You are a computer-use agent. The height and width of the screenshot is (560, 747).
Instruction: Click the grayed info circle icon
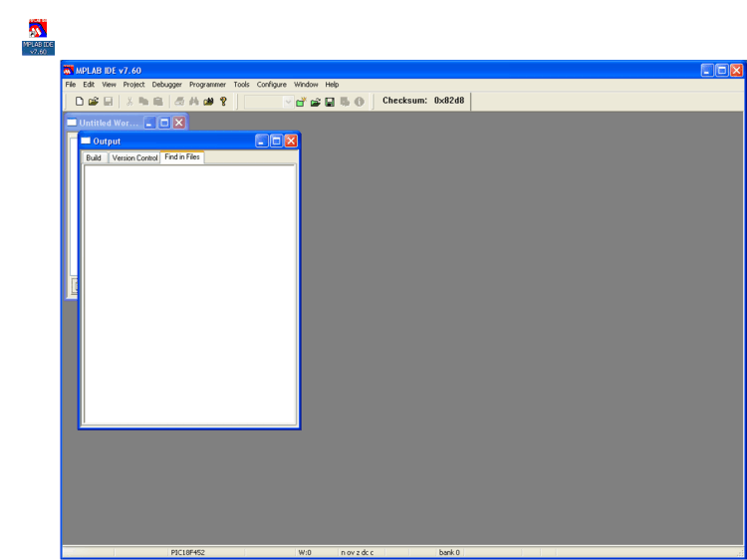(360, 102)
